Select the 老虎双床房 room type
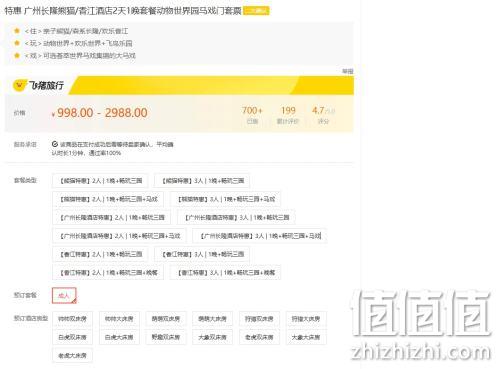 point(259,337)
